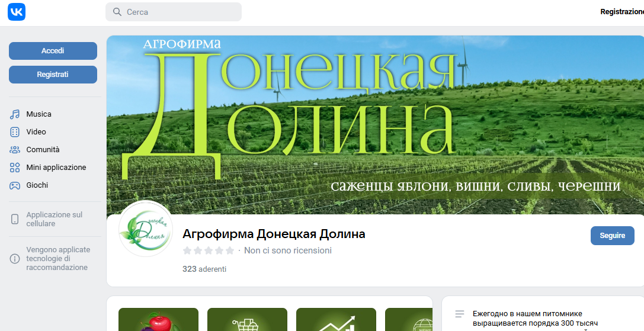Click the empty star rating row

209,250
